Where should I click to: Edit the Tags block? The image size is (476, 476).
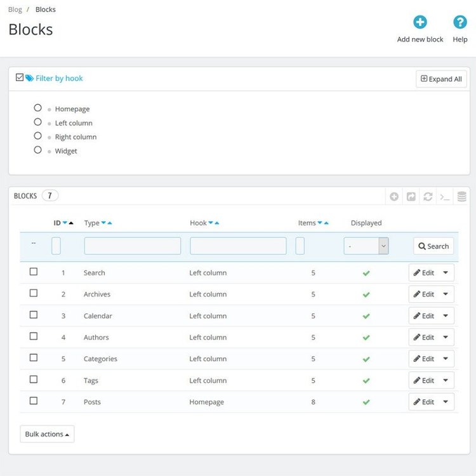424,380
